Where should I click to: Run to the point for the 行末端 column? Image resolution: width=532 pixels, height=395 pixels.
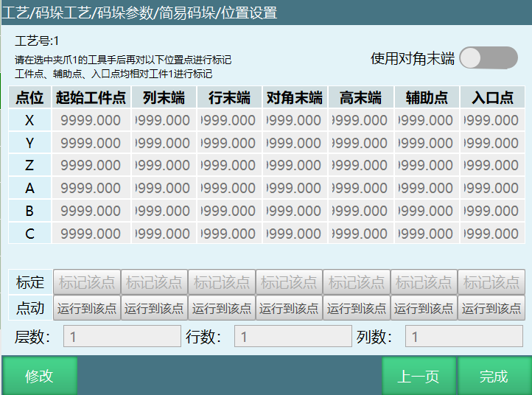[222, 308]
